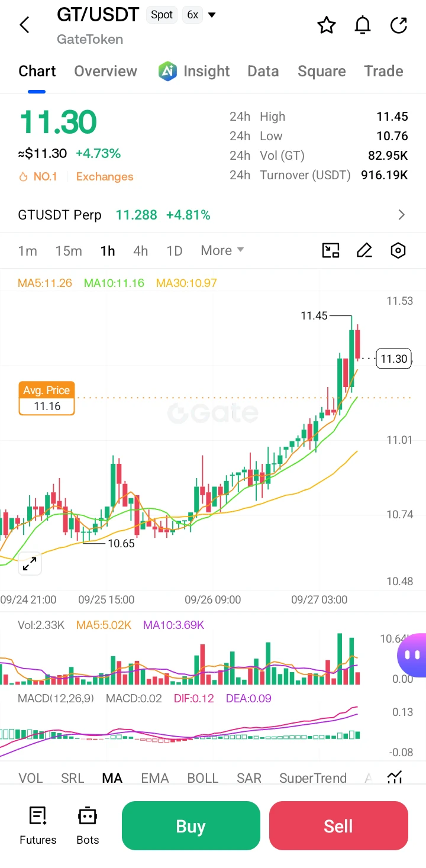Toggle the EMA indicator

pos(155,778)
